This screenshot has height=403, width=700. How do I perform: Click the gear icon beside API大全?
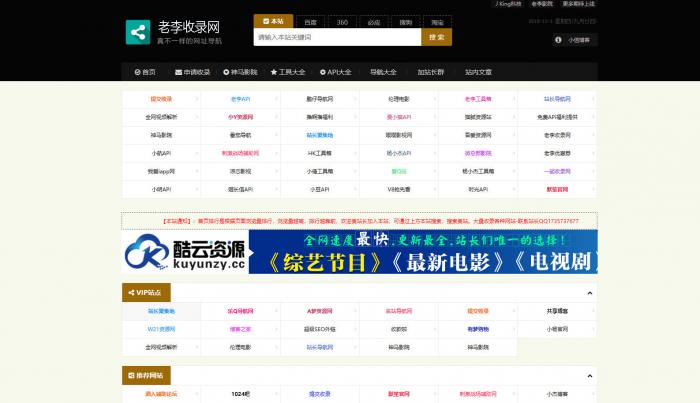click(322, 72)
